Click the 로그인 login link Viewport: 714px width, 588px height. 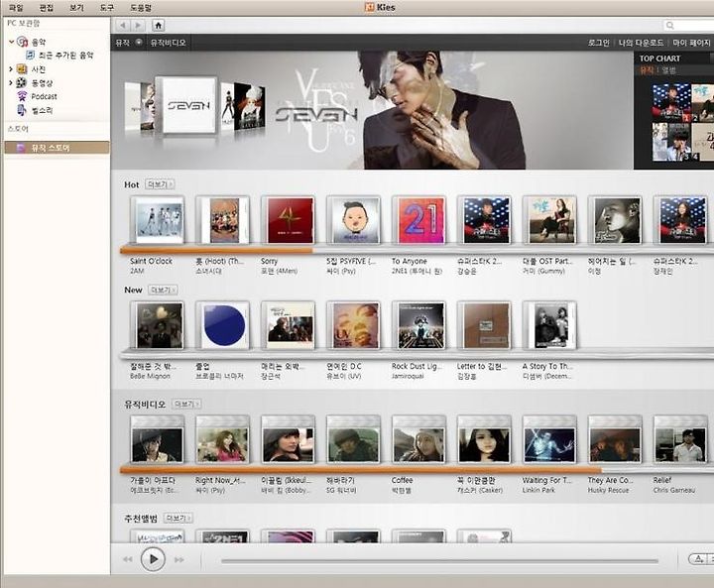coord(598,43)
